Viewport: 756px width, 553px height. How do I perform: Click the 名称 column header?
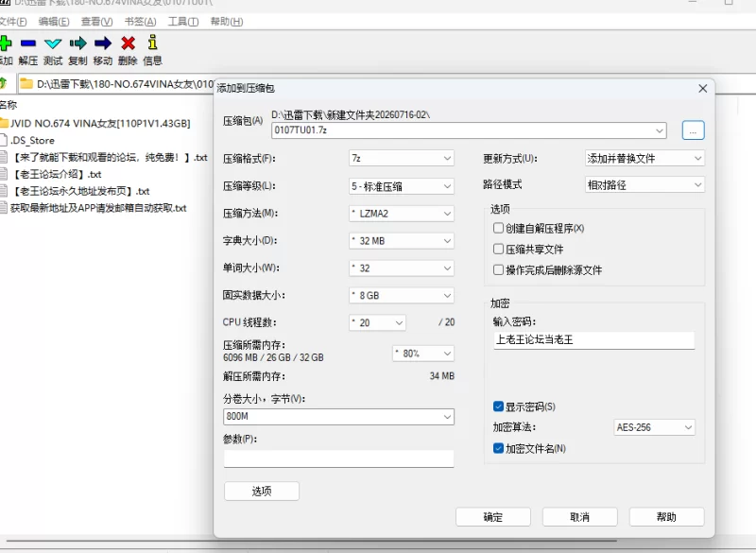(9, 105)
